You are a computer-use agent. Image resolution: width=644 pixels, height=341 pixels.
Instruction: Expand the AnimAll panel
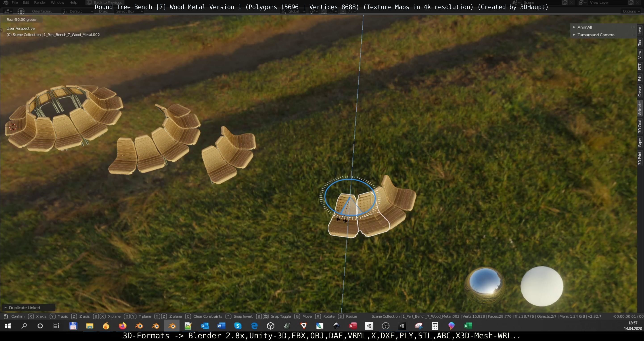click(x=585, y=27)
